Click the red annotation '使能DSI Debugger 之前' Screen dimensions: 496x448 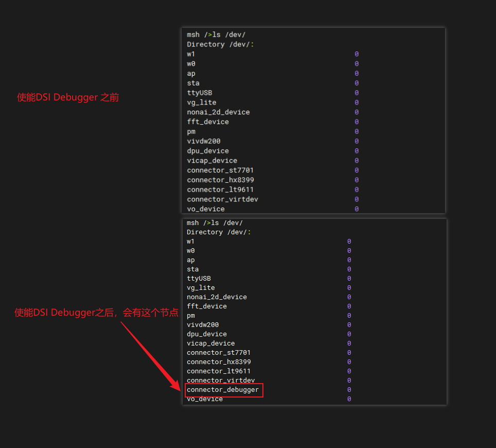[x=68, y=97]
